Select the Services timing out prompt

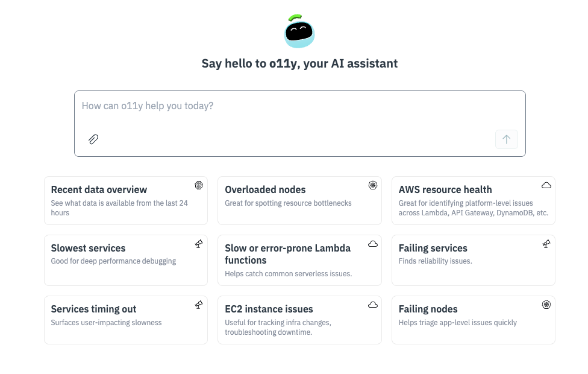click(x=120, y=320)
